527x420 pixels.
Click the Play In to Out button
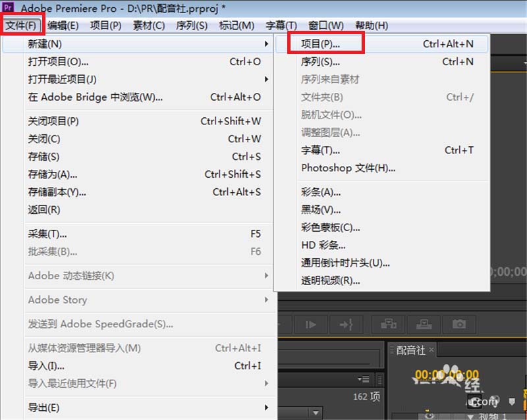point(310,325)
